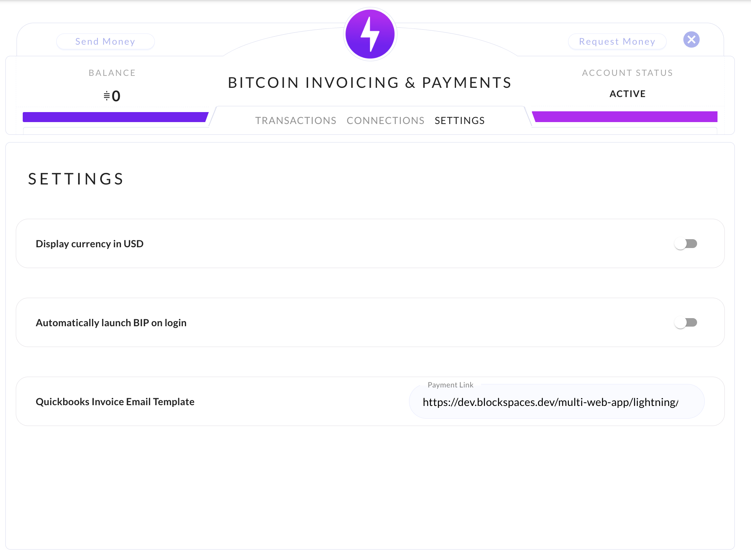Click the large Settings section heading
This screenshot has height=560, width=751.
tap(76, 179)
